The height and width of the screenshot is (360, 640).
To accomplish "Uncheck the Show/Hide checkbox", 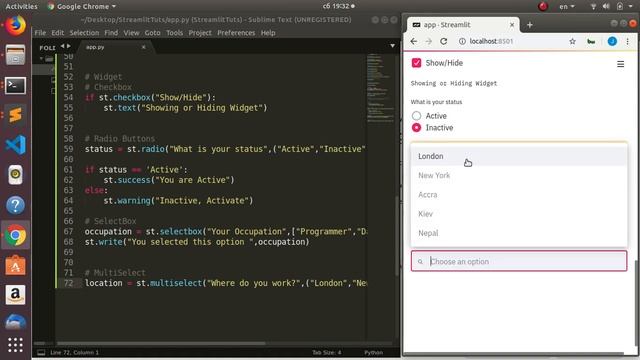I will (416, 63).
